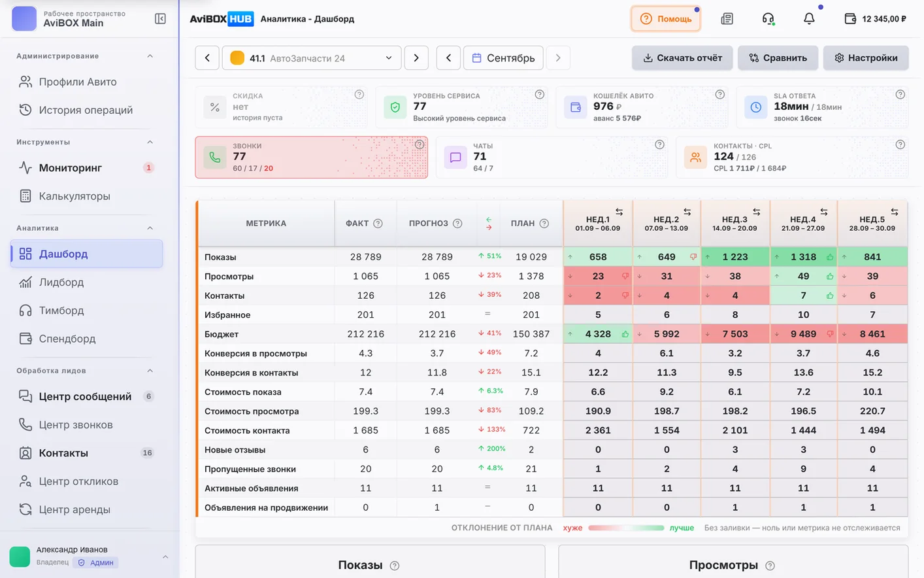924x578 pixels.
Task: Toggle the swap arrows on НЕД.3 column
Action: coord(756,212)
